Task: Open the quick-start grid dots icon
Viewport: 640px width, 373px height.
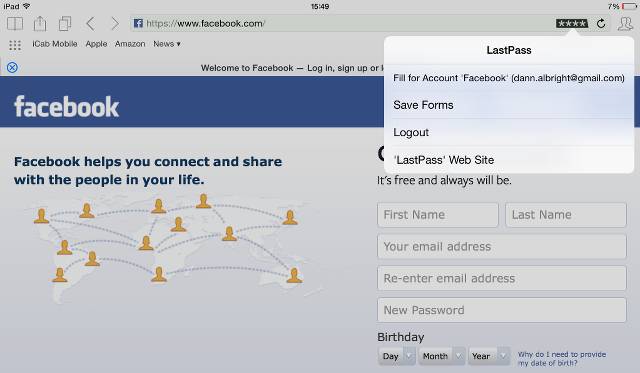Action: pyautogui.click(x=15, y=45)
